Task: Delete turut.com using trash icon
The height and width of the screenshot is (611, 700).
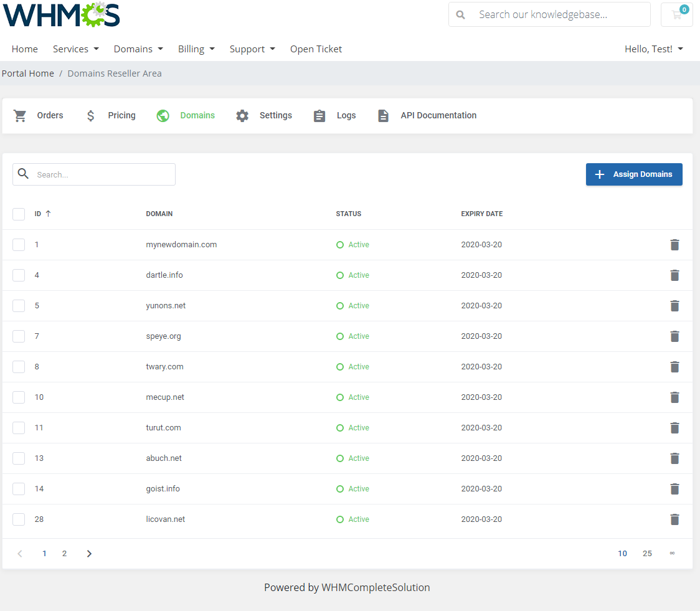Action: pos(674,428)
